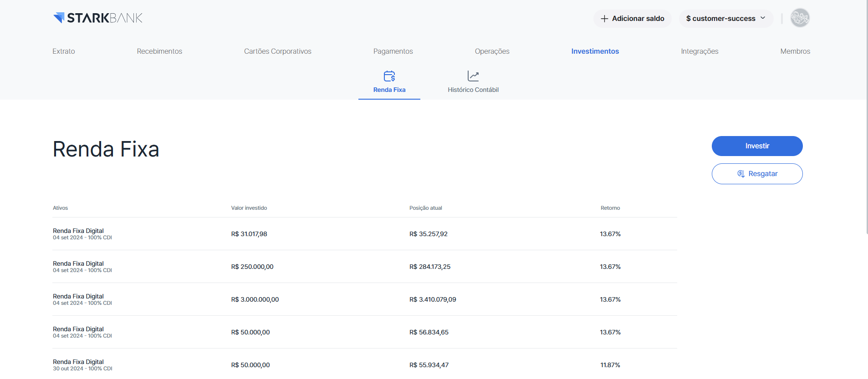Image resolution: width=868 pixels, height=379 pixels.
Task: Select the Operações menu item
Action: (x=492, y=51)
